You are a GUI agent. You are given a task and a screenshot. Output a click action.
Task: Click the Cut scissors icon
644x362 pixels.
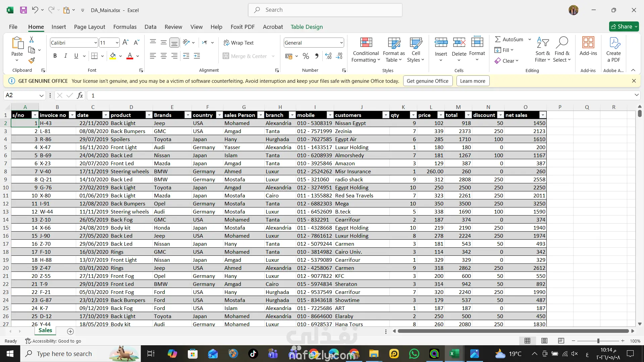(x=32, y=40)
